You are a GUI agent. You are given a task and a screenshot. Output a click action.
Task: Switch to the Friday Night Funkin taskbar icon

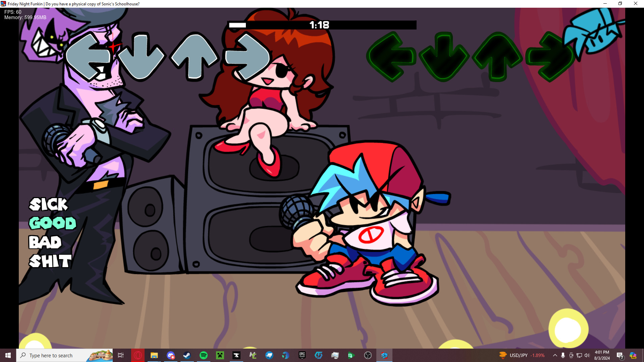(x=384, y=355)
